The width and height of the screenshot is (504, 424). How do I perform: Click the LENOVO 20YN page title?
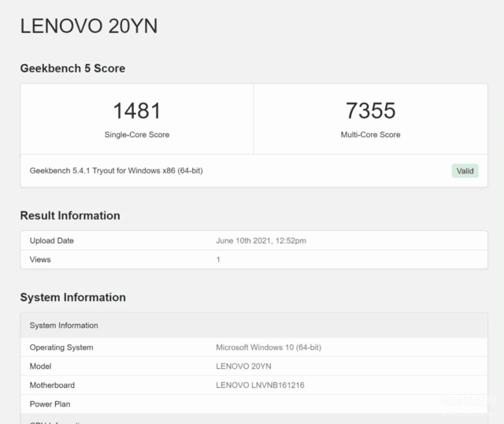coord(89,26)
